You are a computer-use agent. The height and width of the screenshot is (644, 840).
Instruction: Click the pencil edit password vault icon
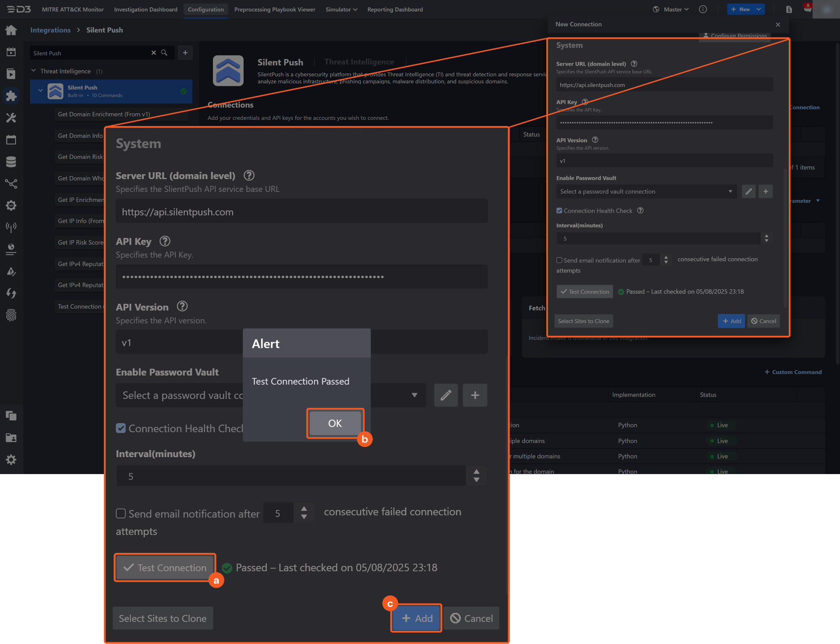(x=445, y=395)
